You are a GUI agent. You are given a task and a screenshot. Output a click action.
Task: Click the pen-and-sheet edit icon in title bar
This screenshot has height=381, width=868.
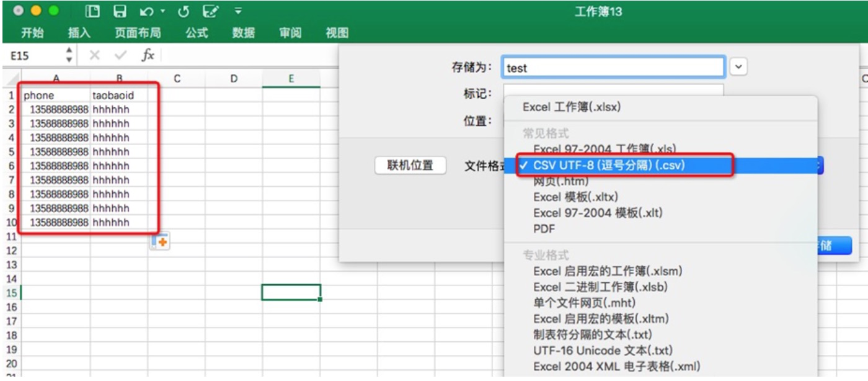(x=211, y=11)
